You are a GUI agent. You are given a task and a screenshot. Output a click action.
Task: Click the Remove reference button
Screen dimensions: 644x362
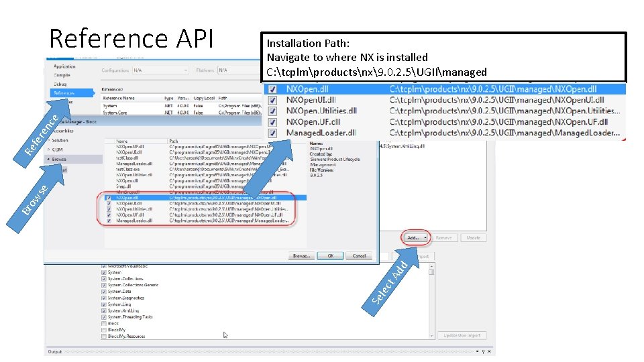pyautogui.click(x=444, y=238)
